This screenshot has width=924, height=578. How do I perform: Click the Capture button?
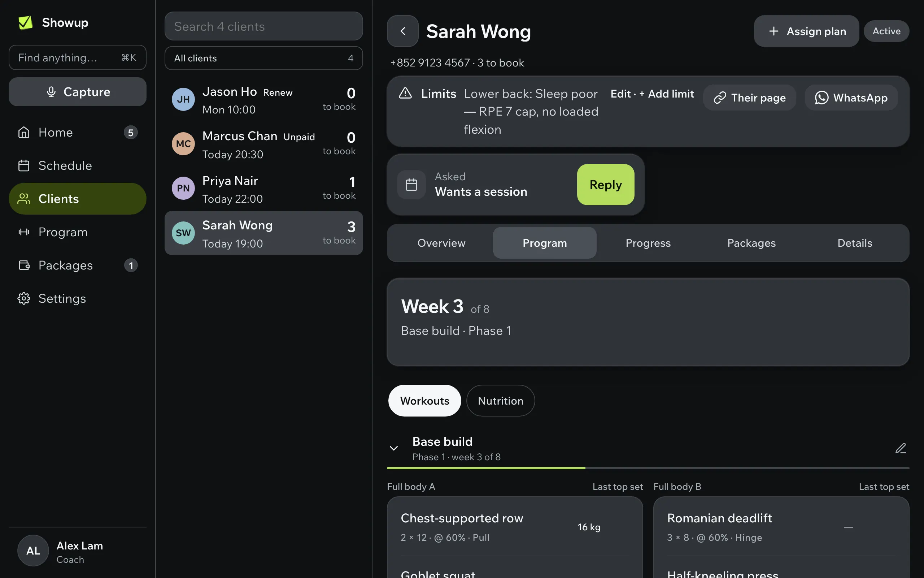(78, 92)
